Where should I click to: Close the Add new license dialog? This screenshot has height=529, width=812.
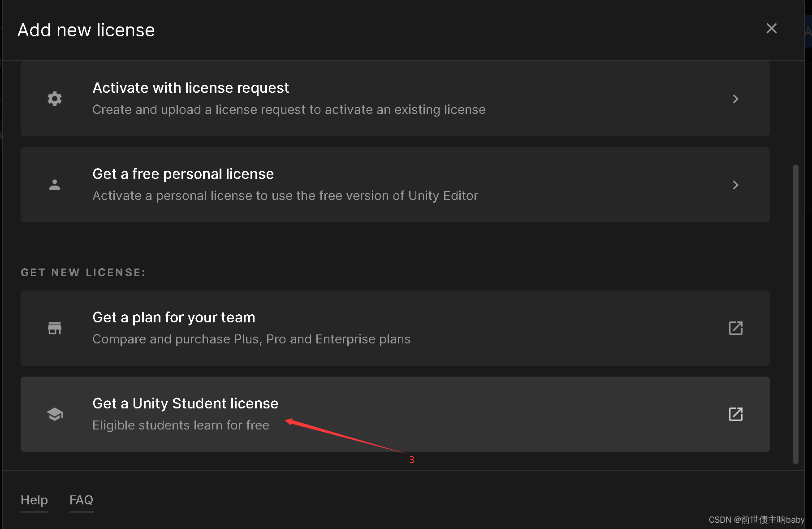(771, 28)
